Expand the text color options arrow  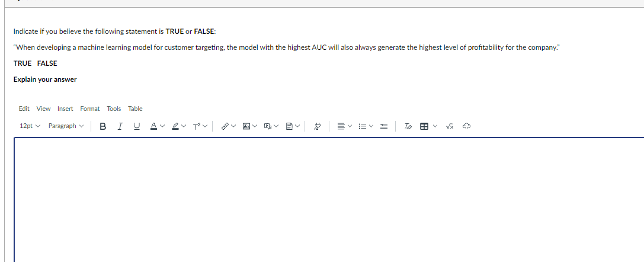(162, 126)
